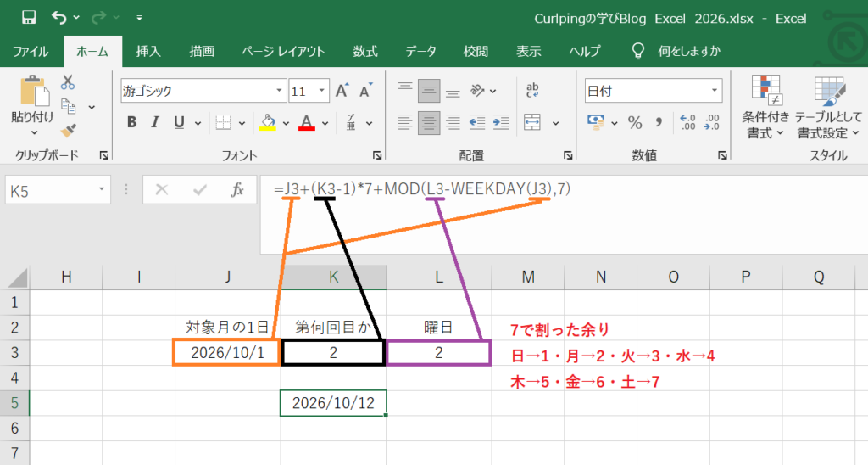The image size is (868, 465).
Task: Apply accounting currency format icon
Action: click(x=596, y=122)
